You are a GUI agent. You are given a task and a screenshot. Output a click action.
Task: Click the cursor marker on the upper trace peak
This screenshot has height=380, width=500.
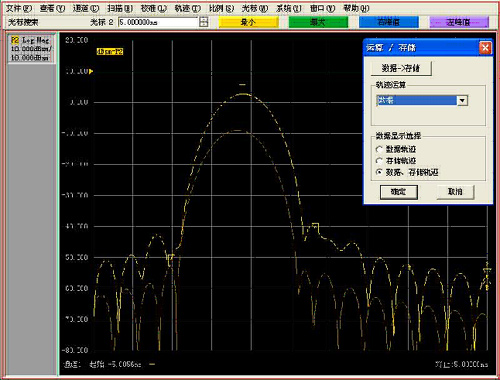tap(242, 85)
